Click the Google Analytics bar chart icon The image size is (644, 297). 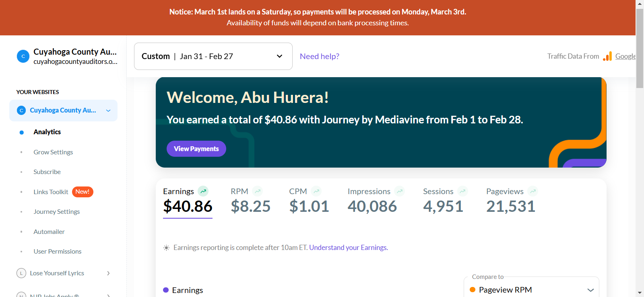point(607,56)
